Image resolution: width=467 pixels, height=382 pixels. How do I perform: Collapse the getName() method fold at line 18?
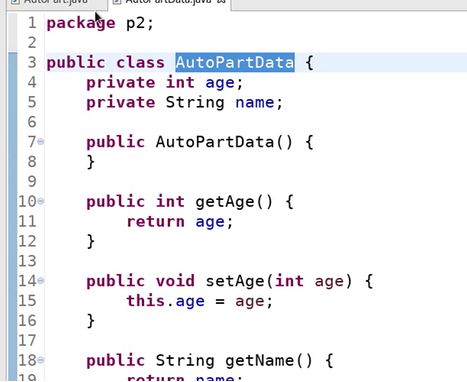(x=41, y=360)
